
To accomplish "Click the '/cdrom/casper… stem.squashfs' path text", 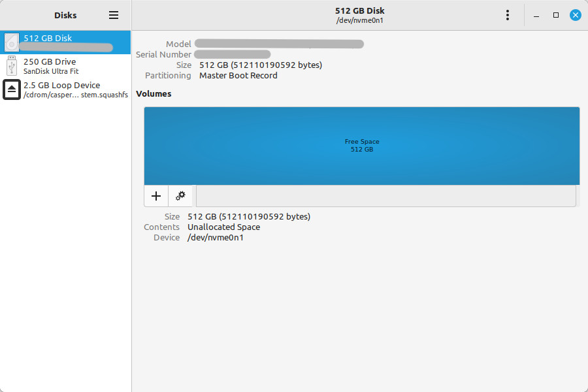I will click(76, 95).
